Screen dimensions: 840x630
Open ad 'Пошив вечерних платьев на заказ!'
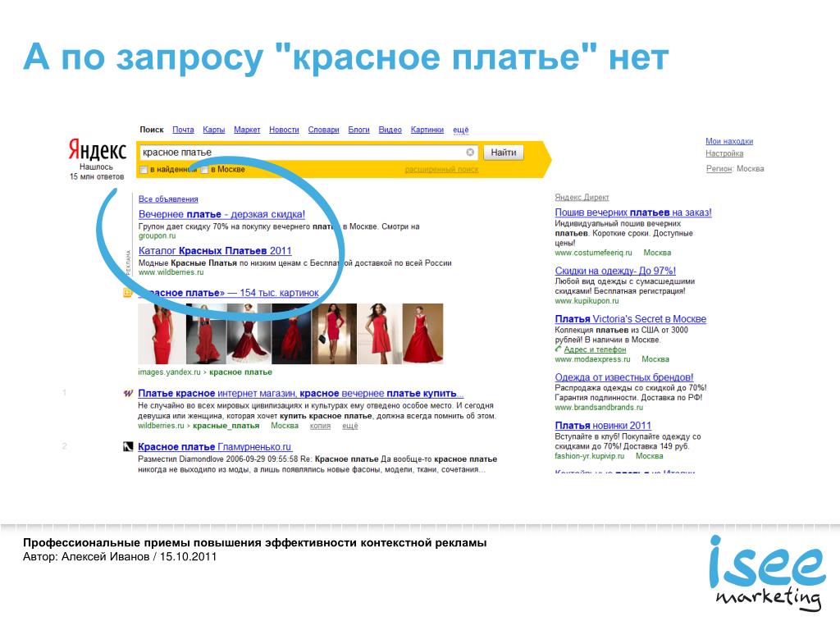pyautogui.click(x=633, y=212)
